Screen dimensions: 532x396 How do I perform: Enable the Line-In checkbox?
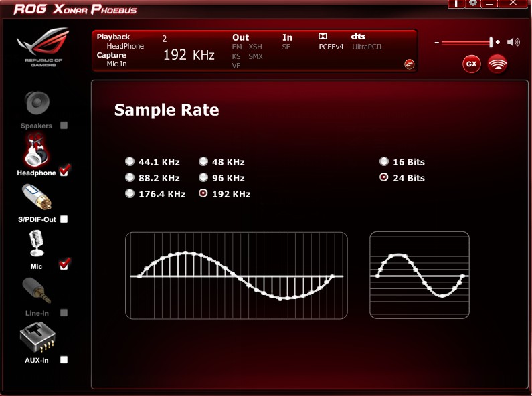coord(64,312)
